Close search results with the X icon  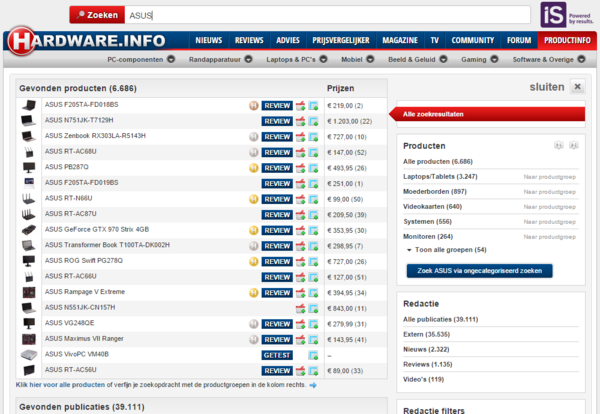(577, 87)
